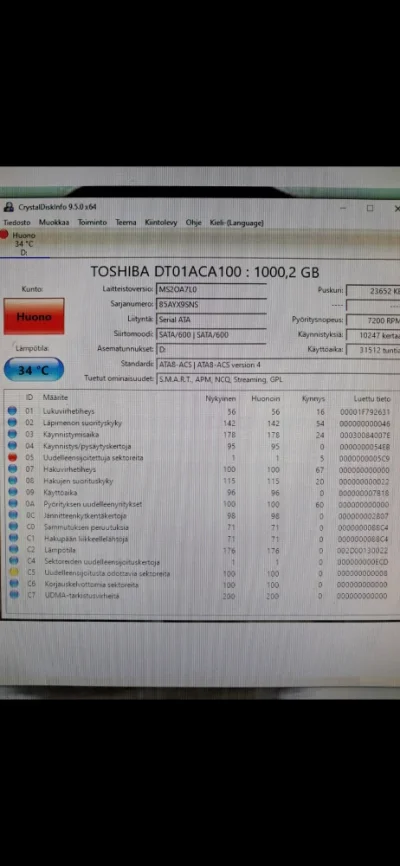Click raw value 000000000ECD
Viewport: 400px width, 866px height.
point(363,562)
